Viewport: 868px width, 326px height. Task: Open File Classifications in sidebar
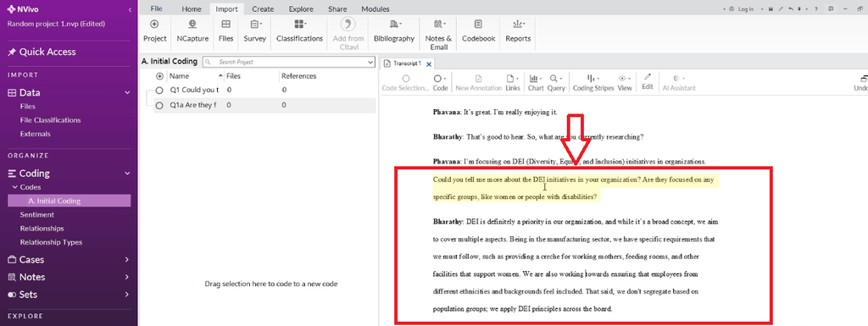click(x=50, y=120)
